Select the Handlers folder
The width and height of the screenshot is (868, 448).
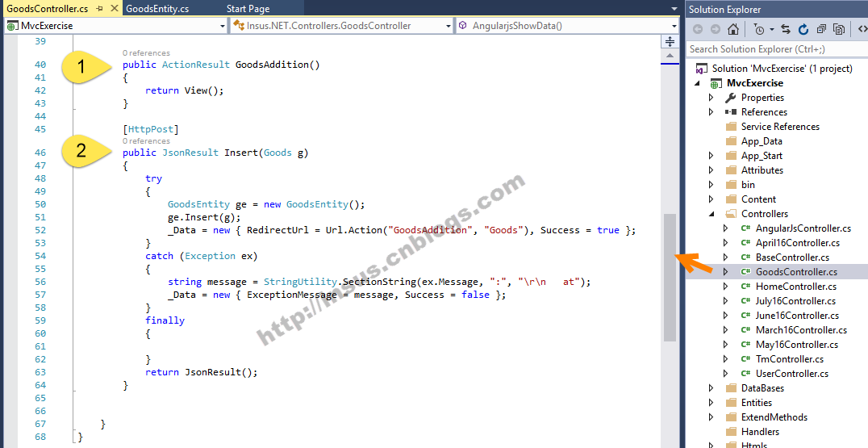coord(760,431)
